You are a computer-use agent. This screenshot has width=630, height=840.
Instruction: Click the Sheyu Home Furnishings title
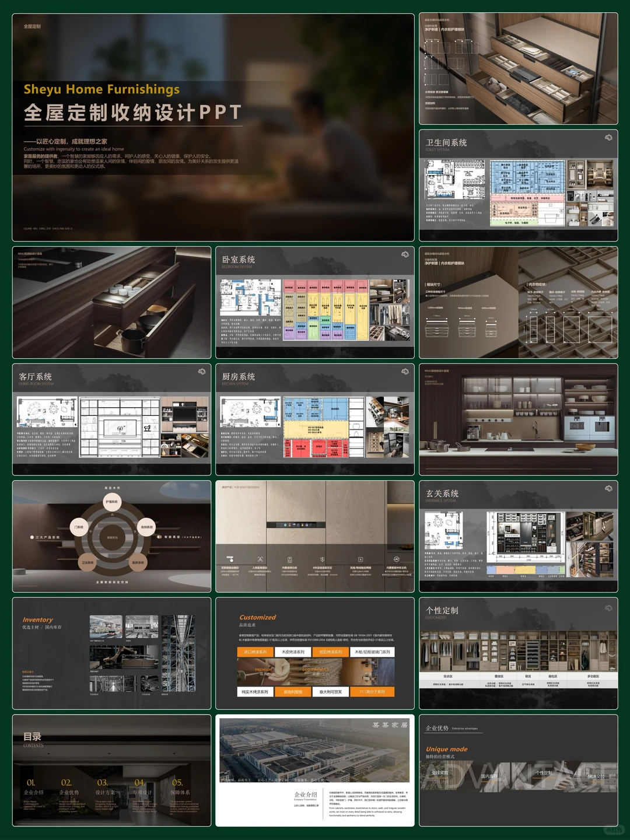tap(101, 89)
